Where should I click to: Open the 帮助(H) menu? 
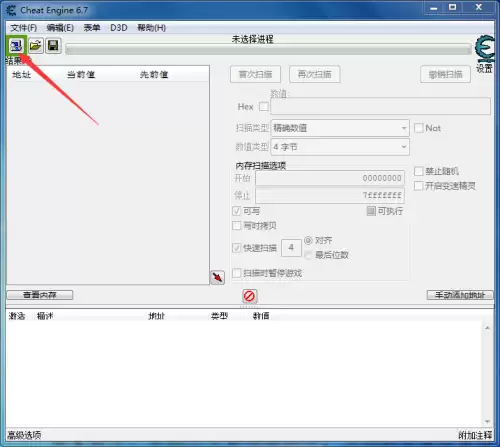(x=152, y=28)
